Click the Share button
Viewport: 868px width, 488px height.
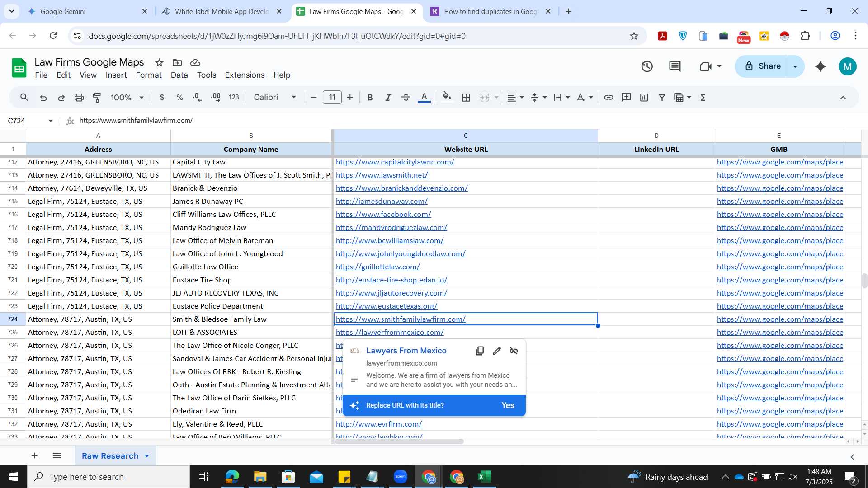(x=762, y=66)
